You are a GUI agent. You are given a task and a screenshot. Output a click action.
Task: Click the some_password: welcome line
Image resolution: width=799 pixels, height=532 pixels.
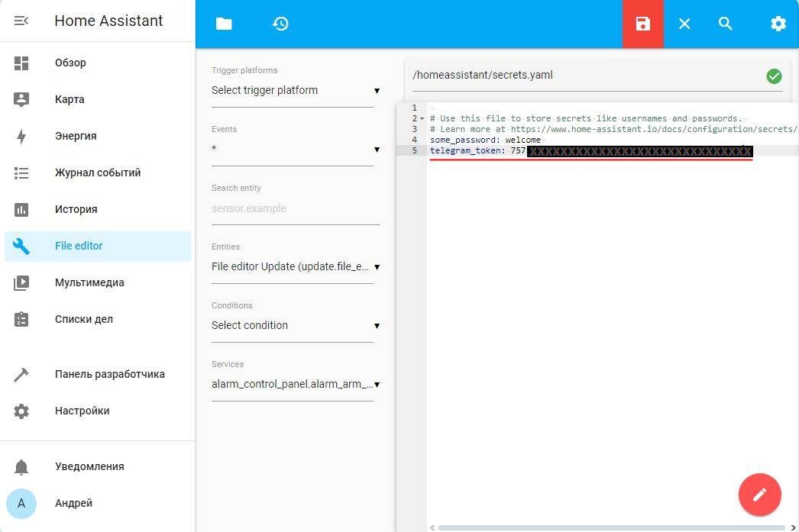[485, 140]
